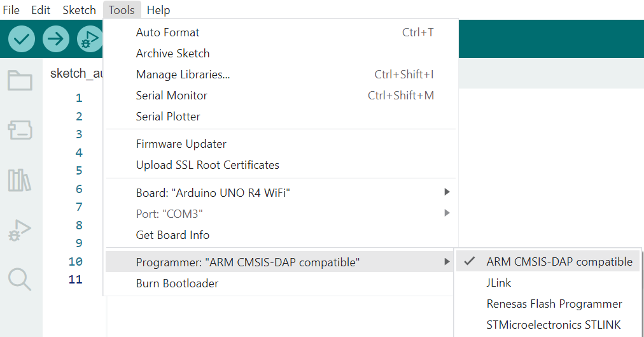The image size is (644, 337).
Task: Choose Serial Monitor from Tools menu
Action: click(x=172, y=96)
